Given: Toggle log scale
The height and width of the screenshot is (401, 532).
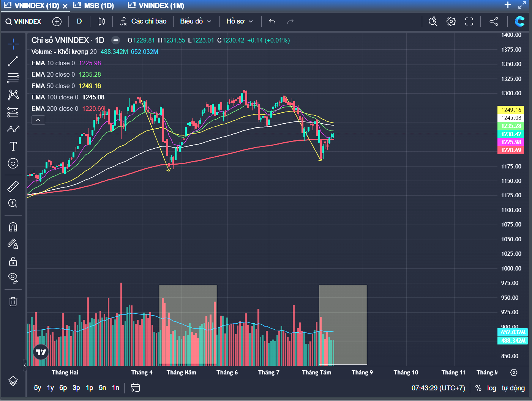Looking at the screenshot, I should coord(492,388).
